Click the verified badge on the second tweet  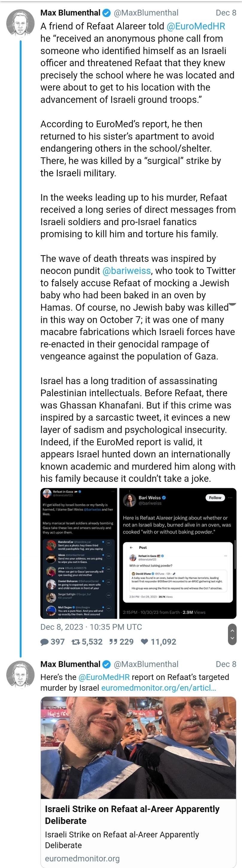pos(107,664)
